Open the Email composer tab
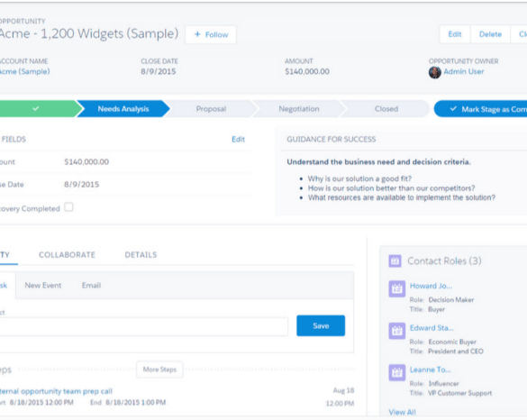 [91, 285]
